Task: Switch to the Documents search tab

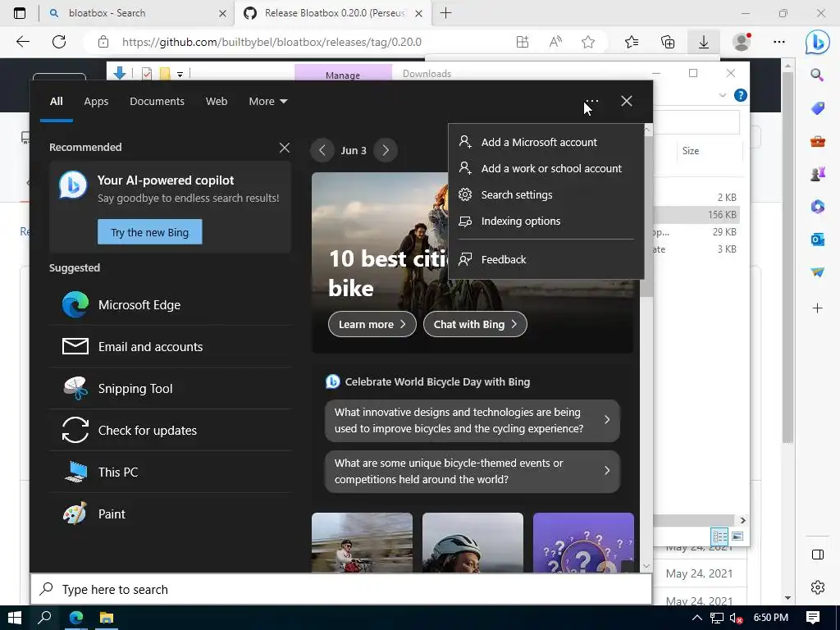Action: 157,101
